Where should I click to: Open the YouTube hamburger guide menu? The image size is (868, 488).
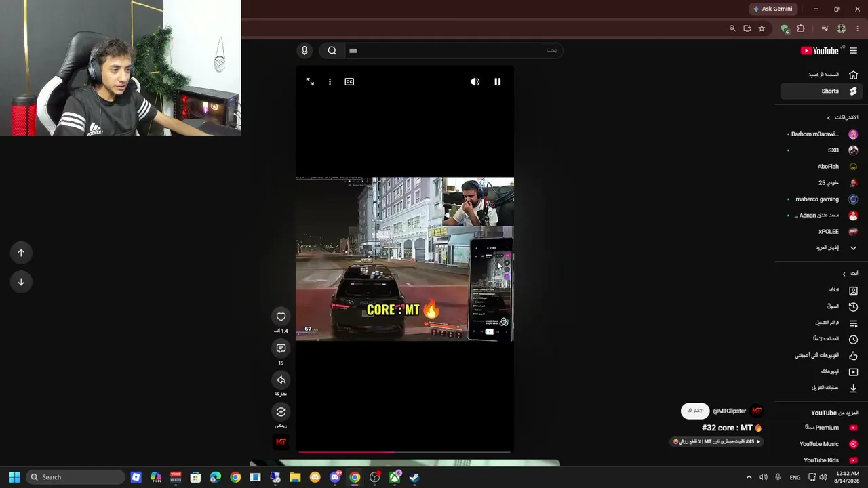point(853,51)
